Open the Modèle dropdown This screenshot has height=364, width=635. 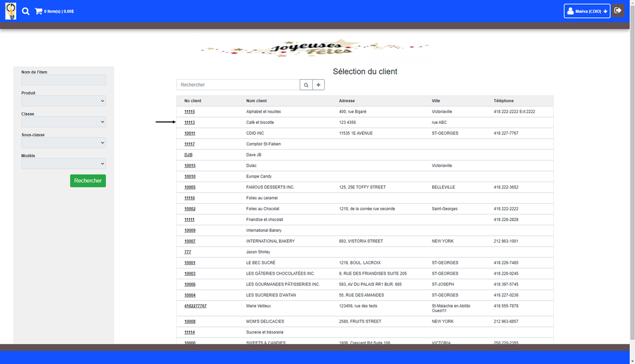[x=63, y=163]
